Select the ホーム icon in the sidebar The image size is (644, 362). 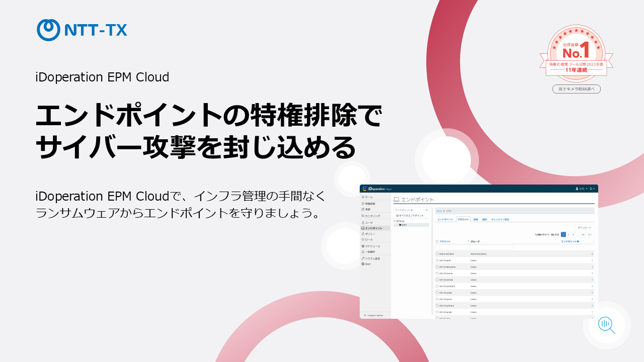pyautogui.click(x=362, y=197)
